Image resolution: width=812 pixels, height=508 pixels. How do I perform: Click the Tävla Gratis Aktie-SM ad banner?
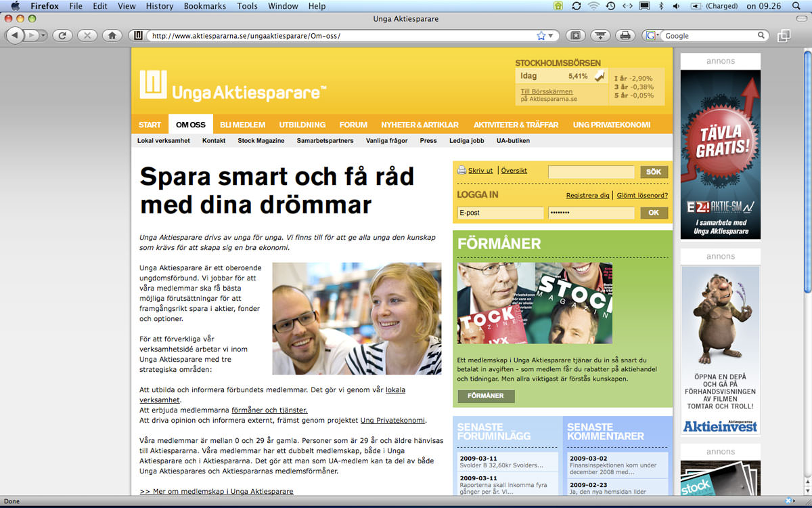pyautogui.click(x=721, y=154)
